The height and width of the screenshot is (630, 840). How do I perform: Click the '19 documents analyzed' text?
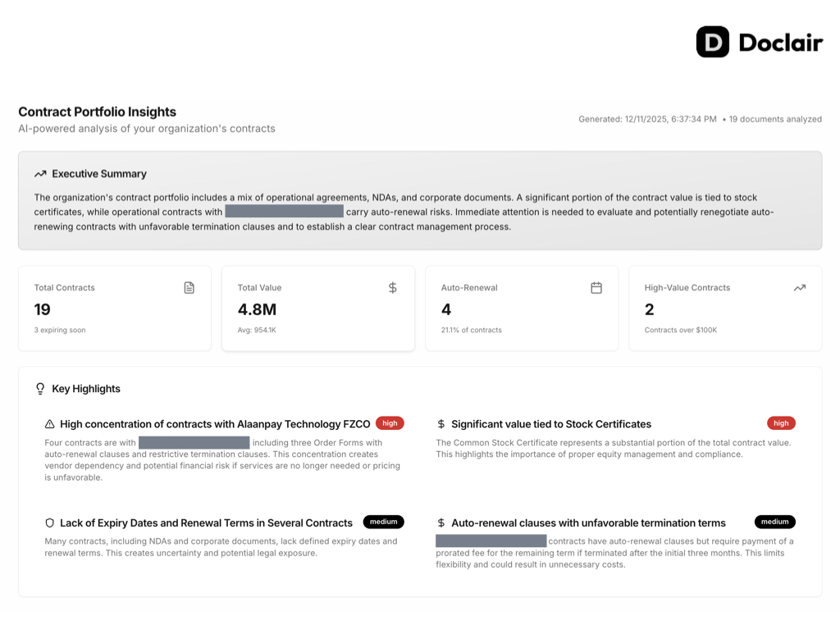(775, 119)
